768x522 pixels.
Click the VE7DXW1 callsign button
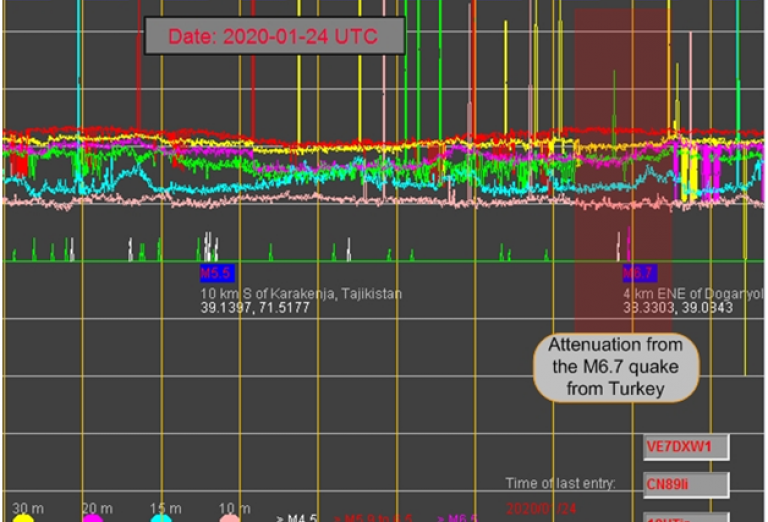(685, 447)
